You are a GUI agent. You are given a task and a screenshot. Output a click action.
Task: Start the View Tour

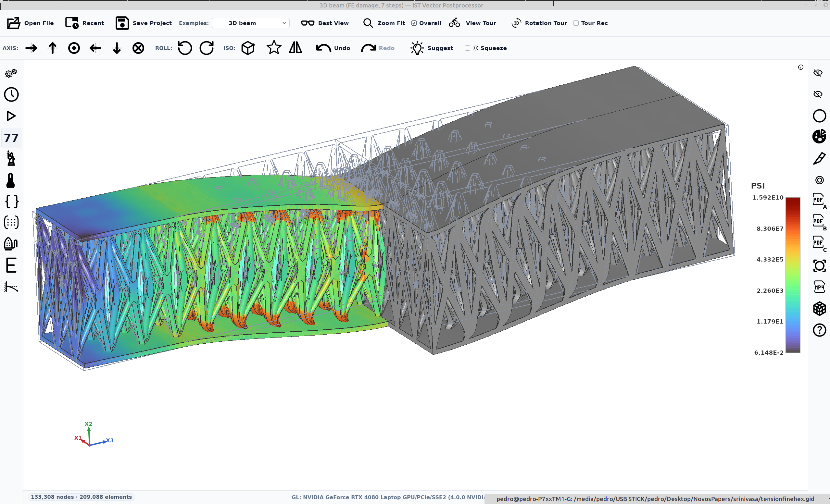point(472,23)
